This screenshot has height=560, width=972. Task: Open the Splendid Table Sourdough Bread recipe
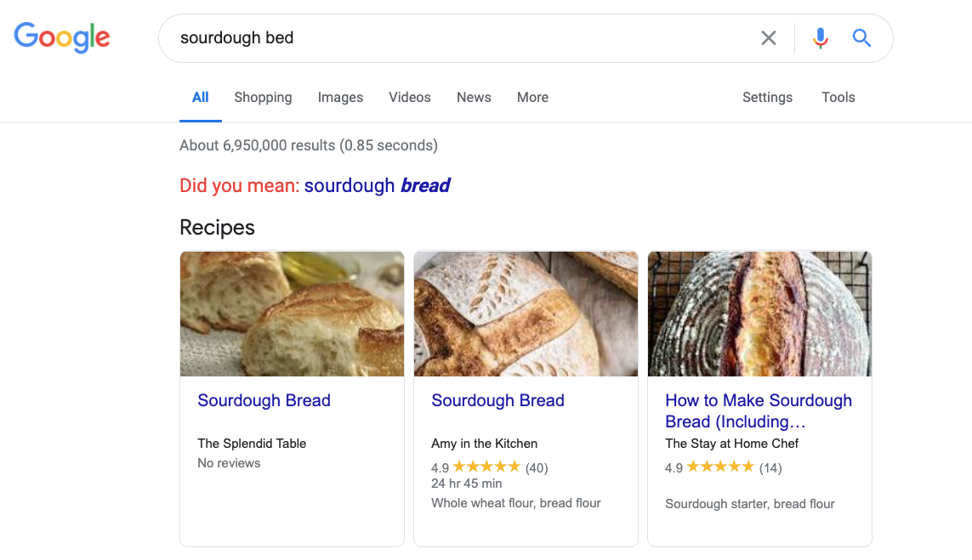click(264, 400)
